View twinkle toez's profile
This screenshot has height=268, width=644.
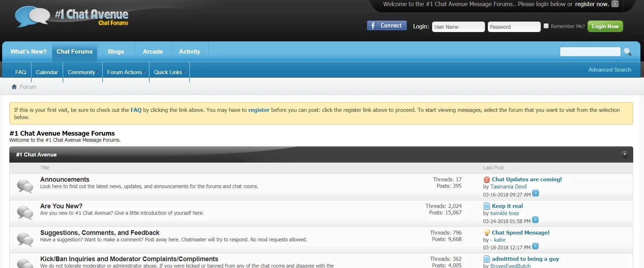[x=504, y=213]
